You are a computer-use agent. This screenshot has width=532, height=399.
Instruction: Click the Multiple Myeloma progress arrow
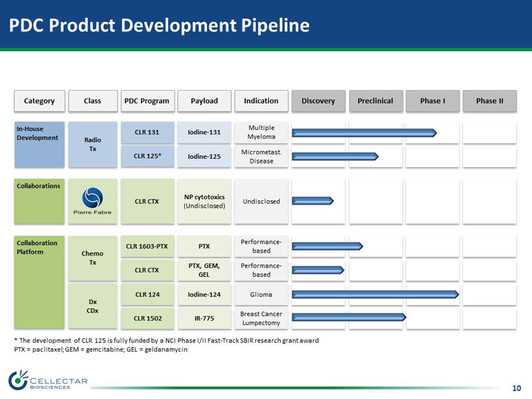coord(364,133)
